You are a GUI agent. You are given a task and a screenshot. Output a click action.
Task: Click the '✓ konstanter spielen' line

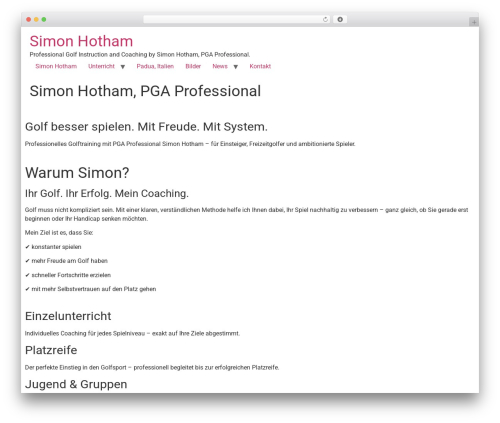(x=53, y=247)
